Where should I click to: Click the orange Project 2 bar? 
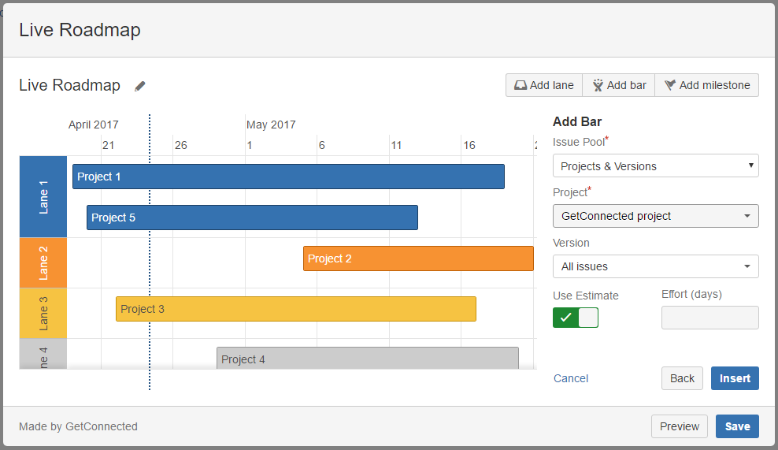(418, 259)
